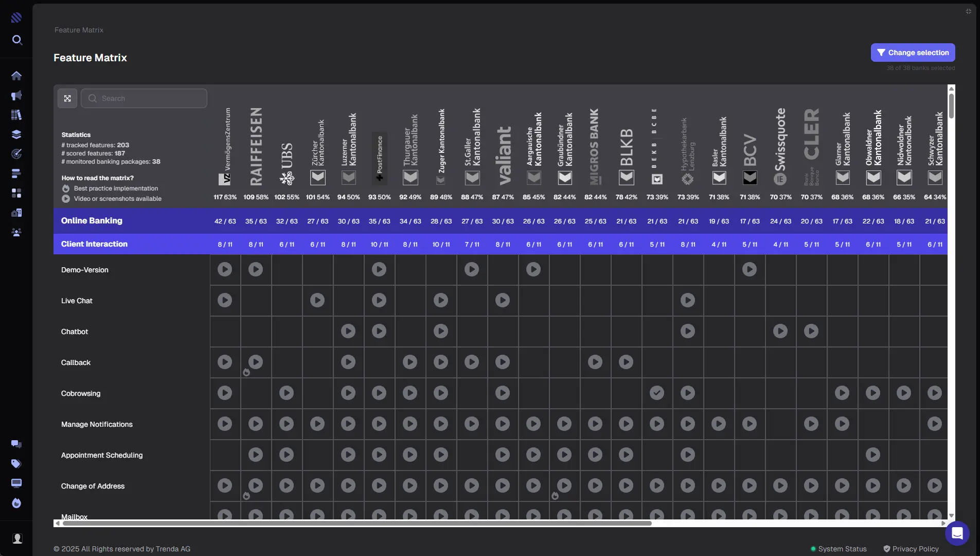Click the sidebar magnifier search icon
Screen dimensions: 980x556
[x=17, y=40]
